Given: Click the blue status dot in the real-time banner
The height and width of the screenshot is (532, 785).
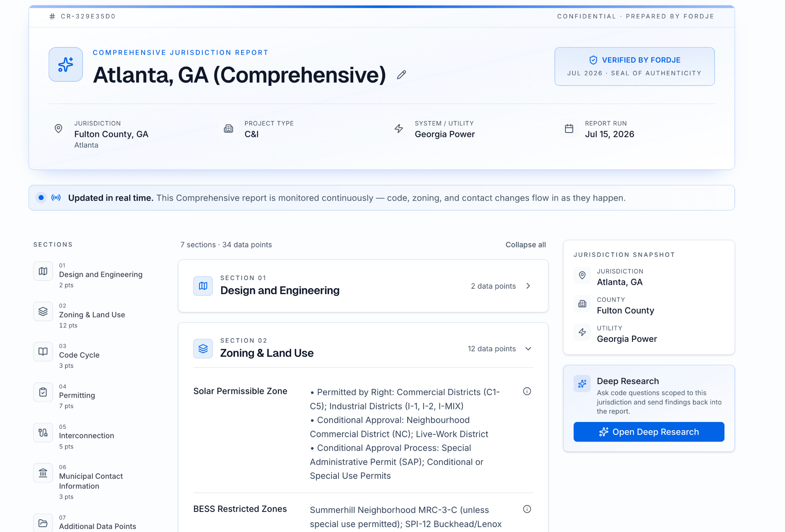Looking at the screenshot, I should pyautogui.click(x=41, y=198).
